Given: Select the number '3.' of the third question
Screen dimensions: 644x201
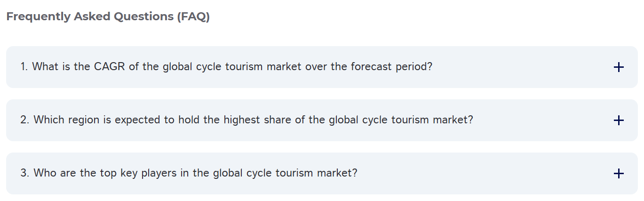Looking at the screenshot, I should click(x=25, y=173).
